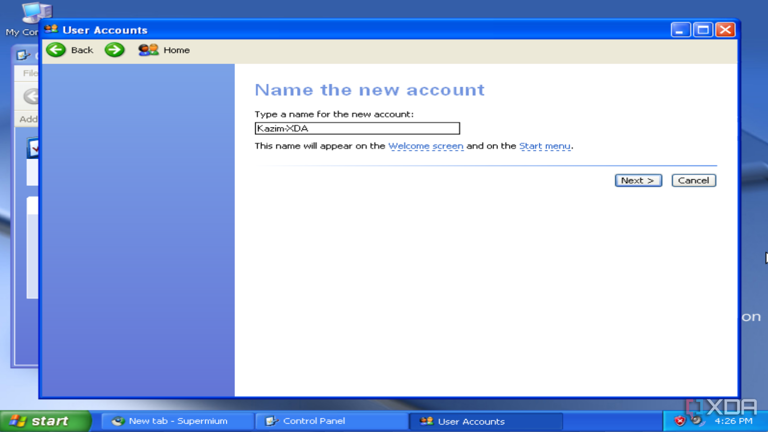Switch to Control Panel taskbar item
The height and width of the screenshot is (432, 768).
(331, 421)
